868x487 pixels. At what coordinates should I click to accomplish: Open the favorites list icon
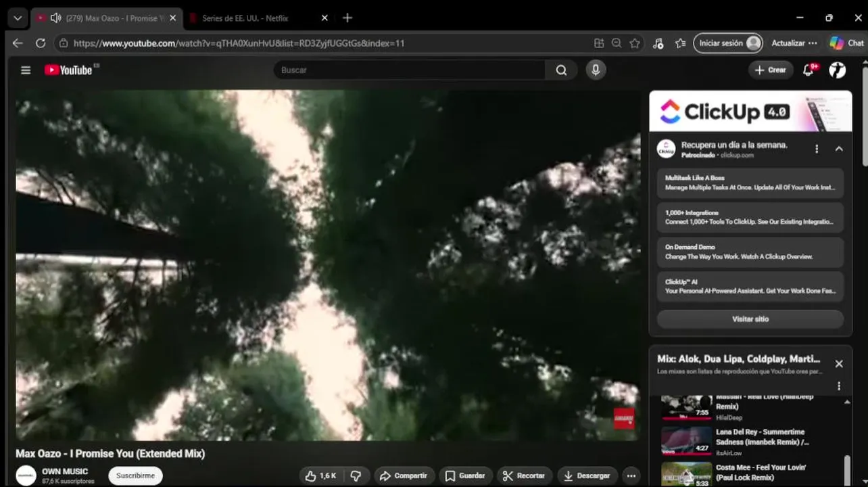(x=680, y=43)
